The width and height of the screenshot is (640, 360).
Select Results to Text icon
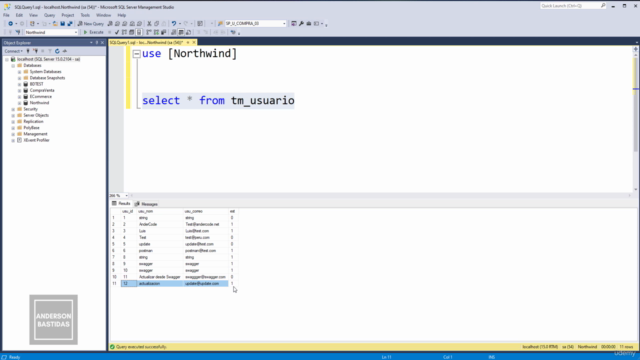(174, 32)
